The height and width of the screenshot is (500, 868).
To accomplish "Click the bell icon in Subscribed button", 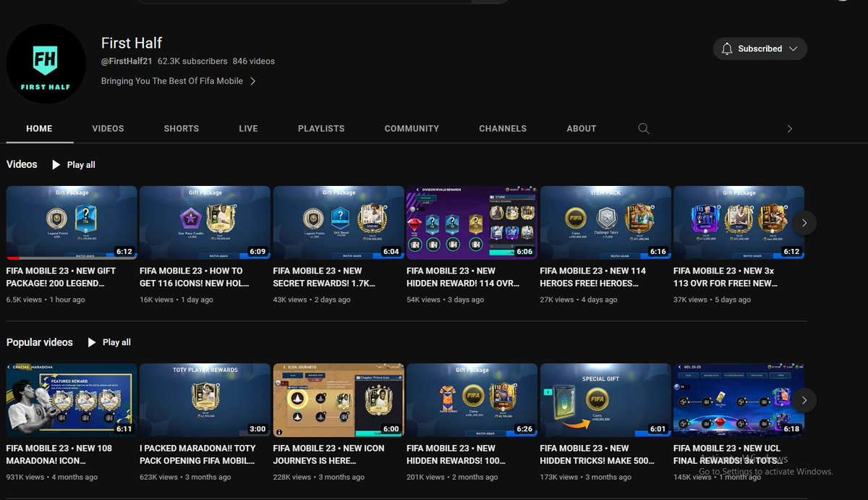I will pos(727,48).
